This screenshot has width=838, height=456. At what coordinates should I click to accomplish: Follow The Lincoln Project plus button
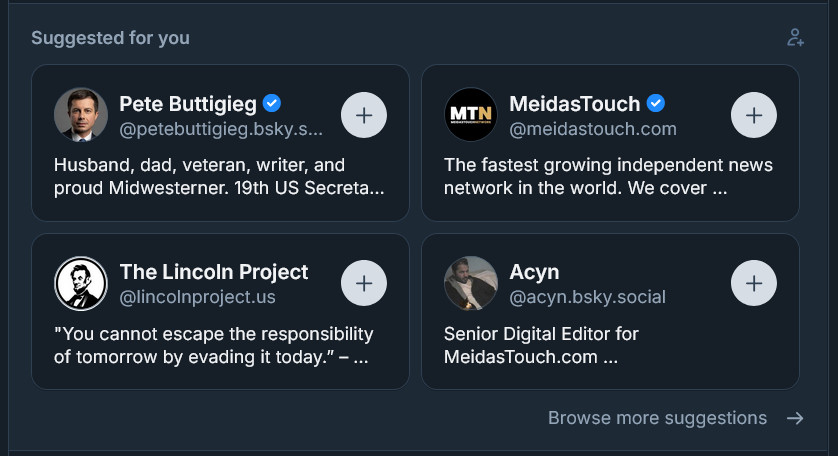(364, 283)
